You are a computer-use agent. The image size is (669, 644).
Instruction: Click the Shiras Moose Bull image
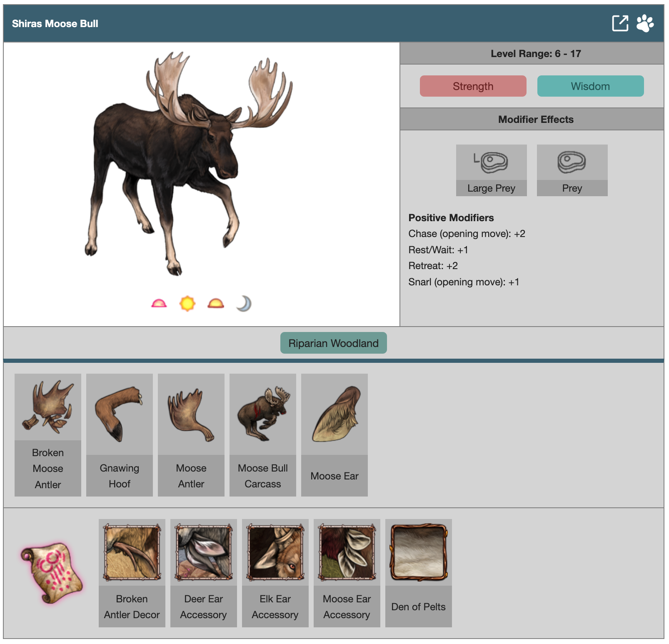coord(187,162)
